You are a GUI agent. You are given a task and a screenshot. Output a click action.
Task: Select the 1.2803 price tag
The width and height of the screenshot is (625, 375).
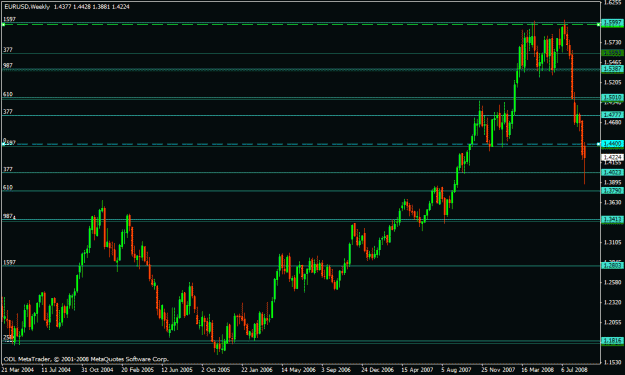tap(612, 265)
